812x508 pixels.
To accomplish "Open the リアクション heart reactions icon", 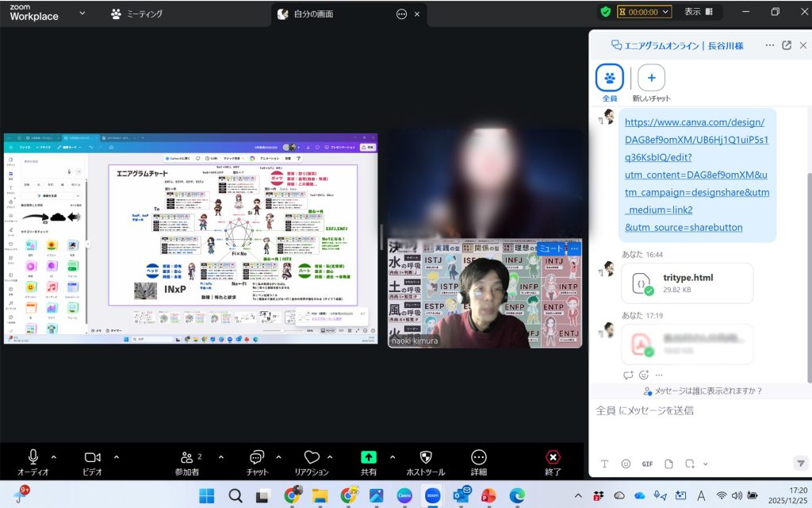I will point(312,457).
